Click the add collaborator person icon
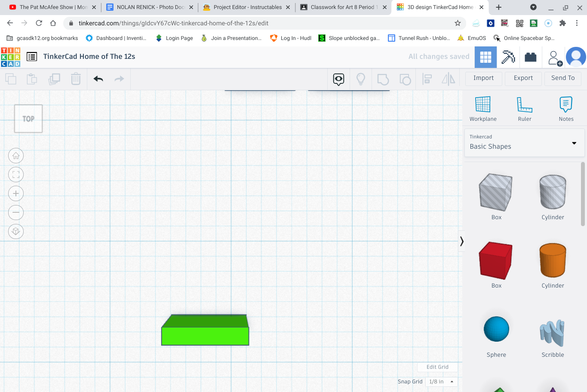The width and height of the screenshot is (587, 392). pyautogui.click(x=554, y=56)
